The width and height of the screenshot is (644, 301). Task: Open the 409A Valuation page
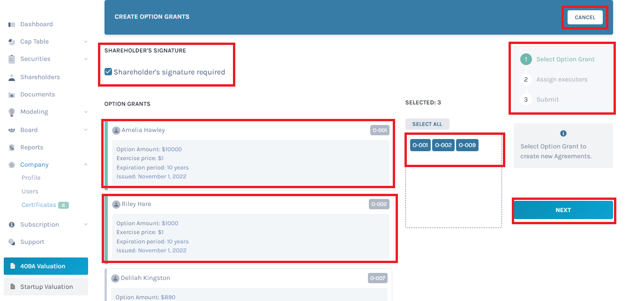point(43,266)
